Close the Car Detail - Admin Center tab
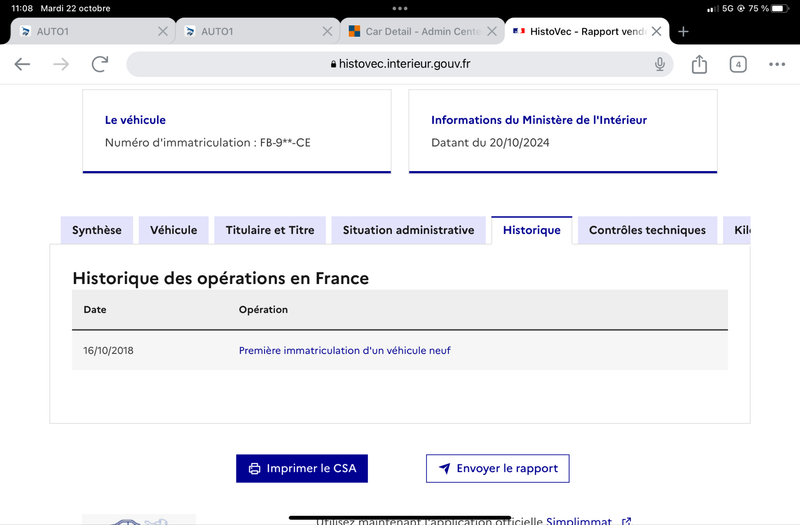 click(492, 32)
